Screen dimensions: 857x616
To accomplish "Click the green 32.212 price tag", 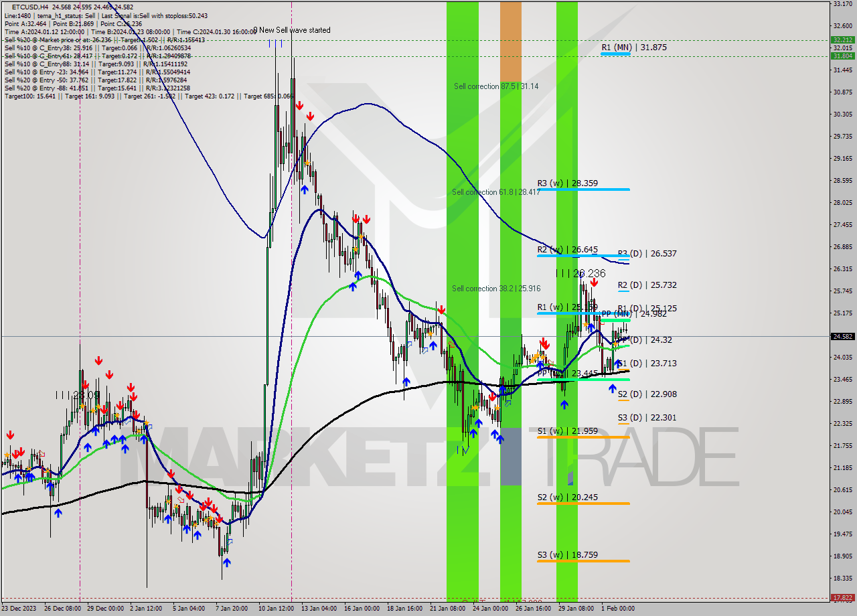I will click(842, 40).
